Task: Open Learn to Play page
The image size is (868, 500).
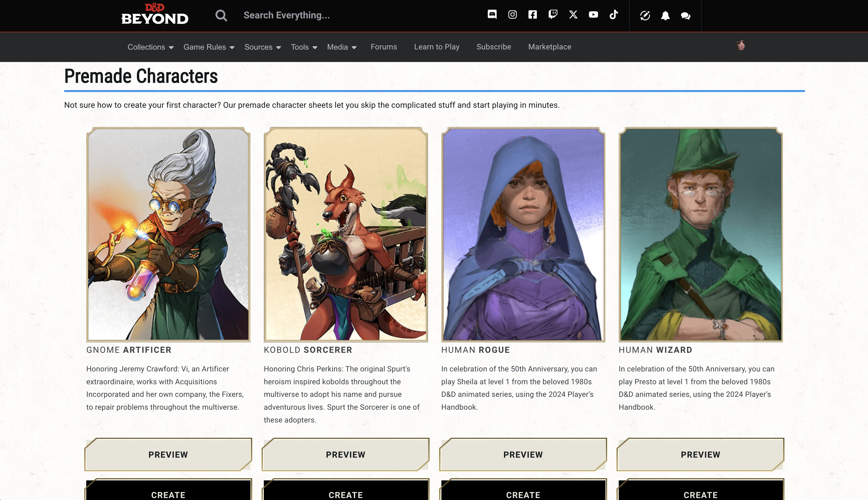Action: coord(437,47)
